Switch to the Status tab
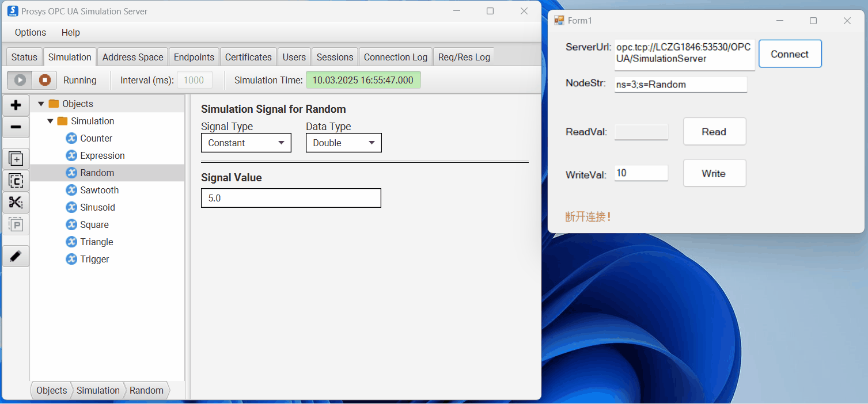Screen dimensions: 868x404 point(24,57)
